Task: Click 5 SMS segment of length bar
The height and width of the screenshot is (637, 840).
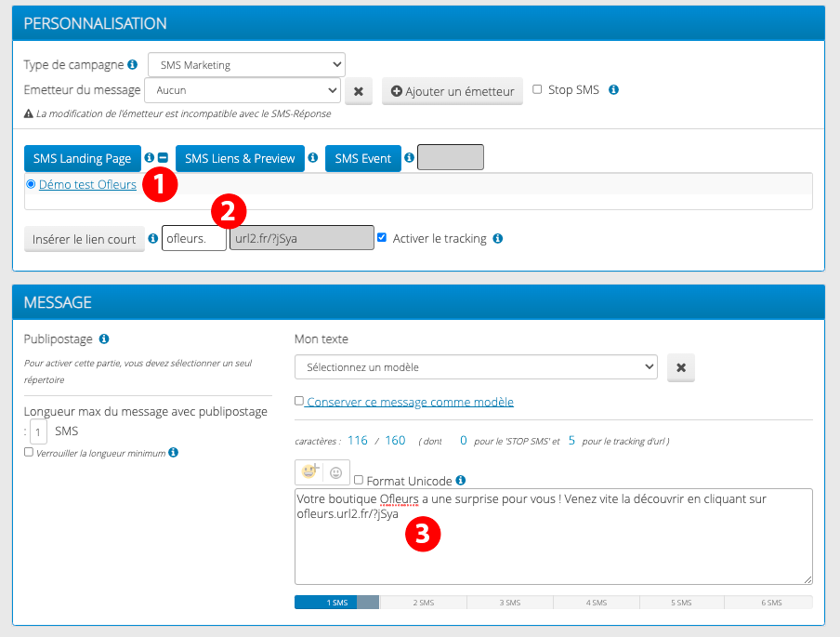Action: [x=681, y=603]
